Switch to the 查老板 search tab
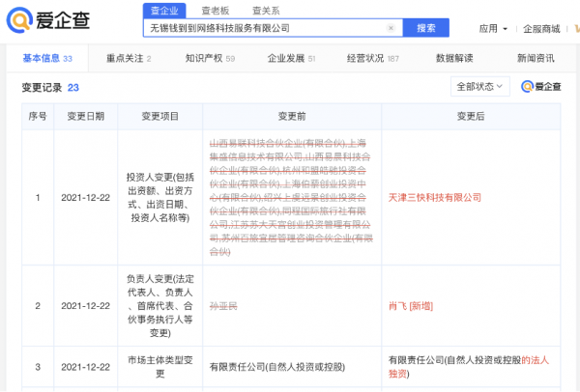580x392 pixels. click(213, 10)
